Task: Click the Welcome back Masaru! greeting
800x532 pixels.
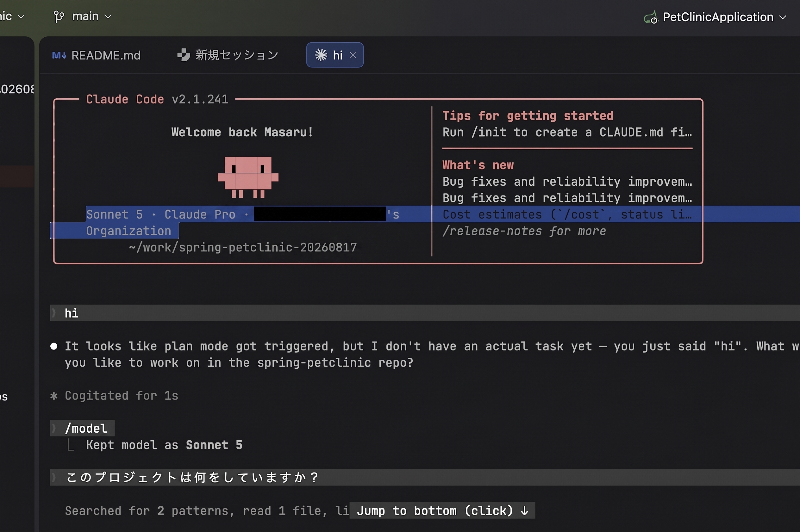Action: click(x=242, y=132)
